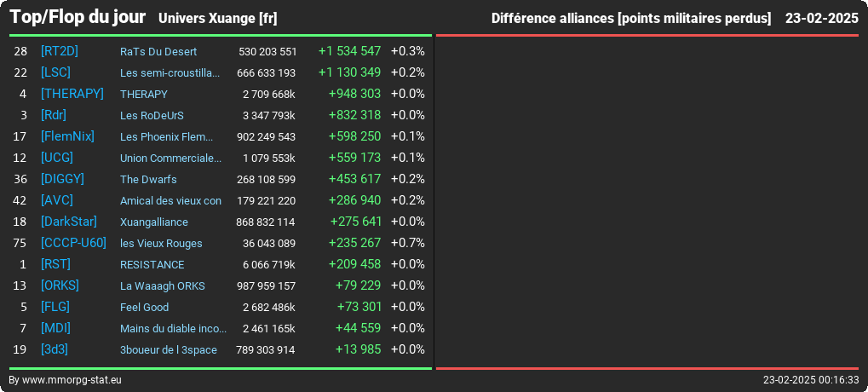
Task: Select the [LSC] alliance tag
Action: [55, 72]
